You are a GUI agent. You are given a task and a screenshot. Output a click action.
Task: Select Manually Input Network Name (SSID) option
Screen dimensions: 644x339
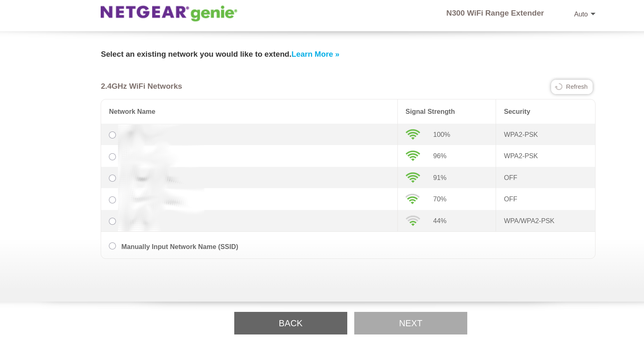112,246
